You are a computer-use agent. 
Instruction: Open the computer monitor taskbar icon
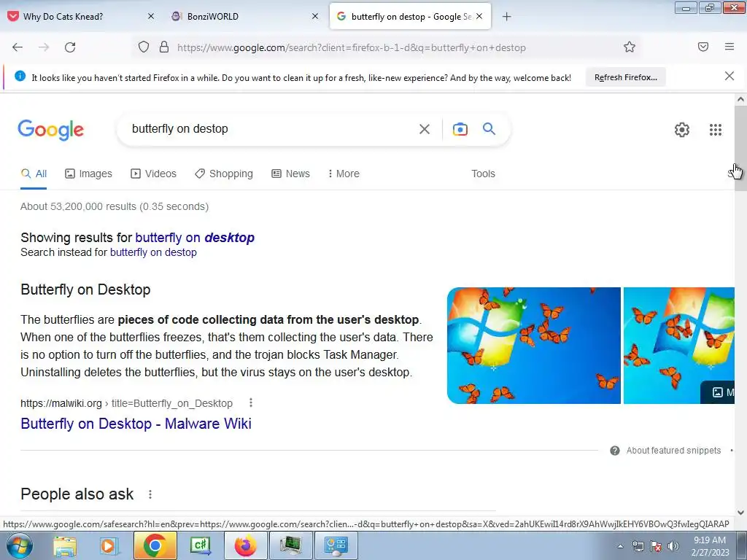click(x=291, y=545)
